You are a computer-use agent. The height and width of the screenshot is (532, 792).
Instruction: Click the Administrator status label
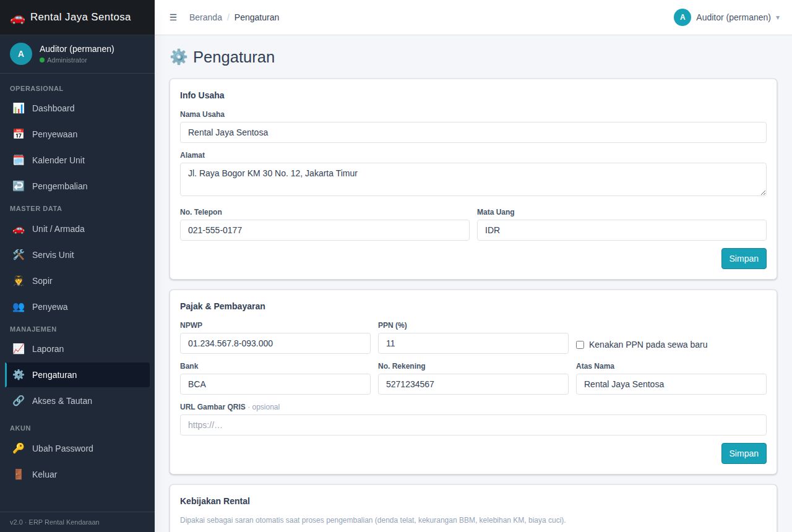click(x=67, y=60)
